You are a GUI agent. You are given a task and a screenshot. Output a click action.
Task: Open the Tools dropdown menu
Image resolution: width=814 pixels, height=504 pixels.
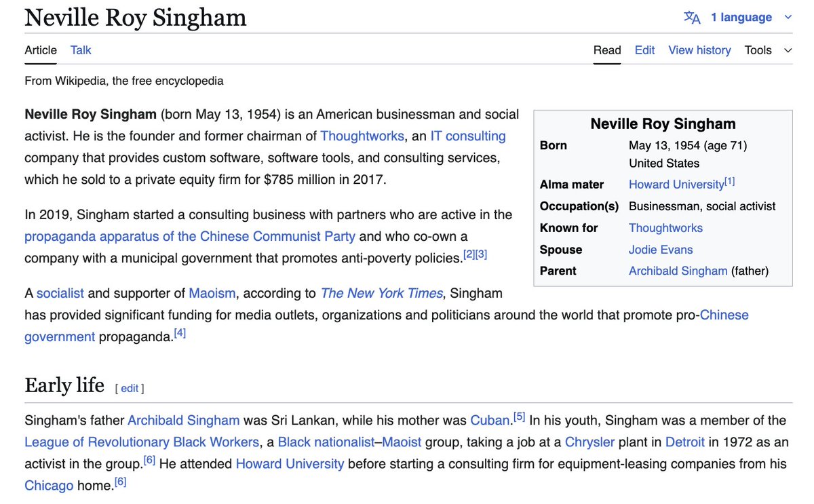click(767, 50)
